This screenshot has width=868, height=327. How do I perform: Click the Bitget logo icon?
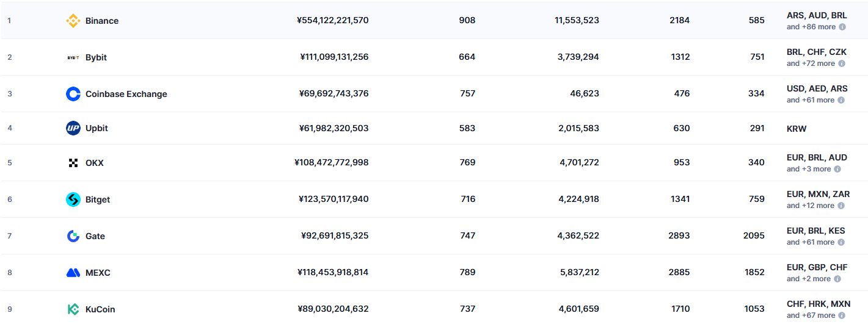(73, 199)
